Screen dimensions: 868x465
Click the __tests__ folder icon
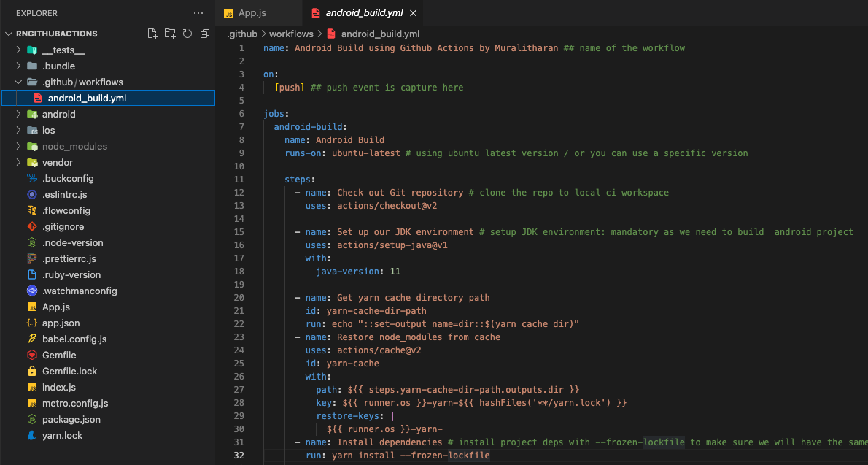pyautogui.click(x=32, y=50)
